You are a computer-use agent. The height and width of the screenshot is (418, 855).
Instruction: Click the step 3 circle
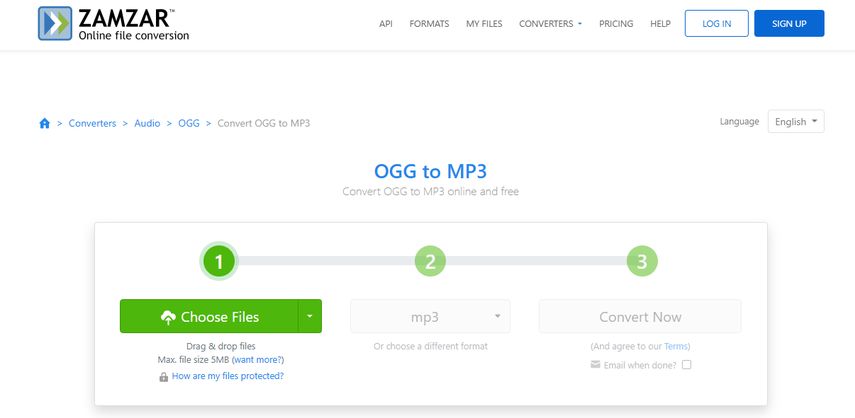(642, 262)
